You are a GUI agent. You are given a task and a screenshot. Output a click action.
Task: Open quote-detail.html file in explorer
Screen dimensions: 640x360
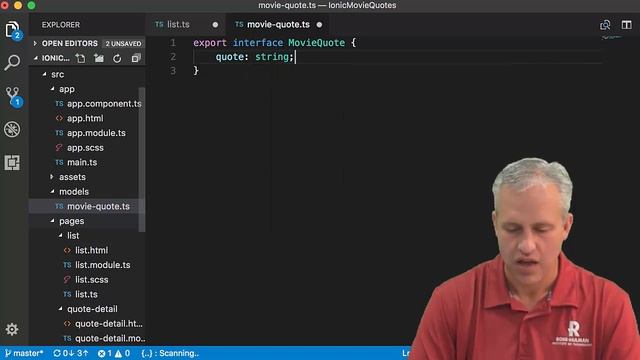tap(109, 324)
